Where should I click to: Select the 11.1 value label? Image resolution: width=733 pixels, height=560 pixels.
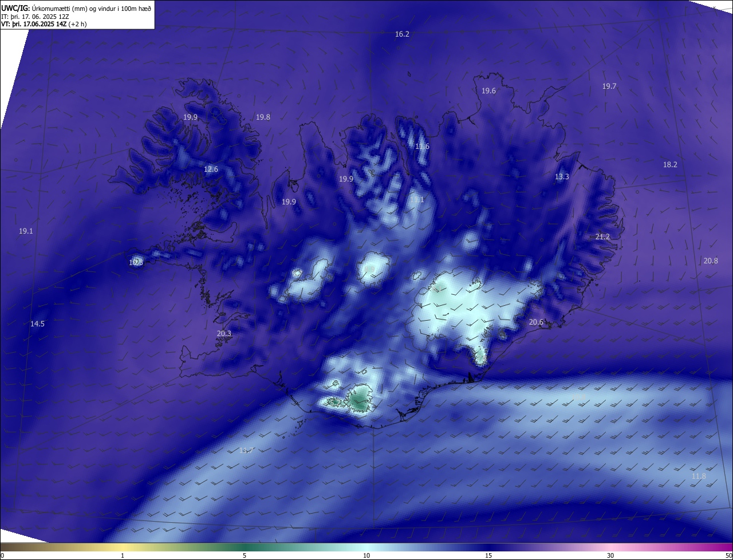tap(417, 200)
